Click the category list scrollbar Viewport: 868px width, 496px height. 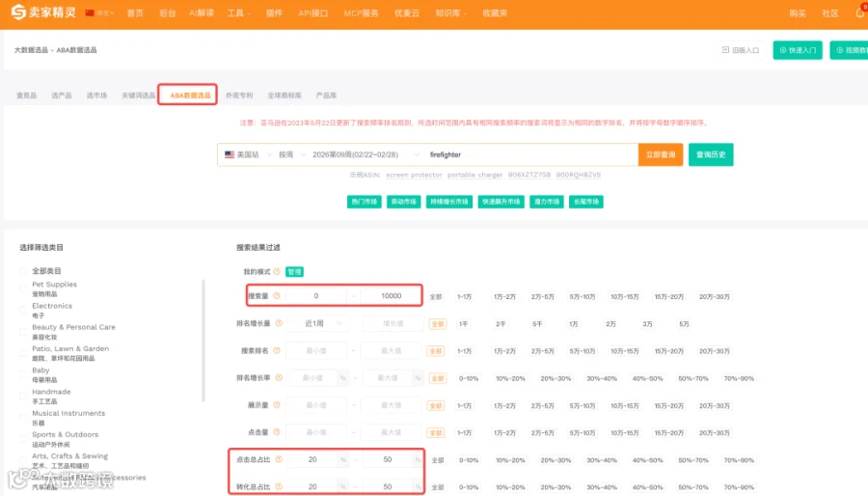pos(203,341)
